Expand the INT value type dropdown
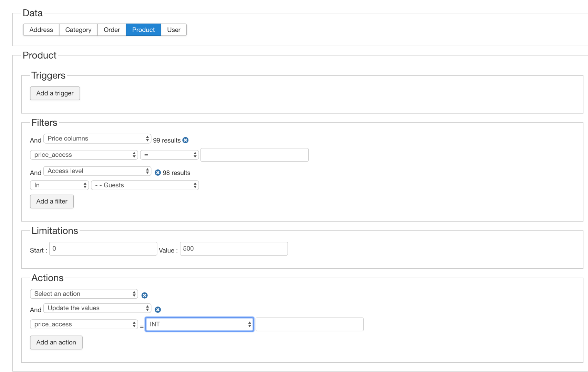Image resolution: width=588 pixels, height=372 pixels. tap(199, 324)
